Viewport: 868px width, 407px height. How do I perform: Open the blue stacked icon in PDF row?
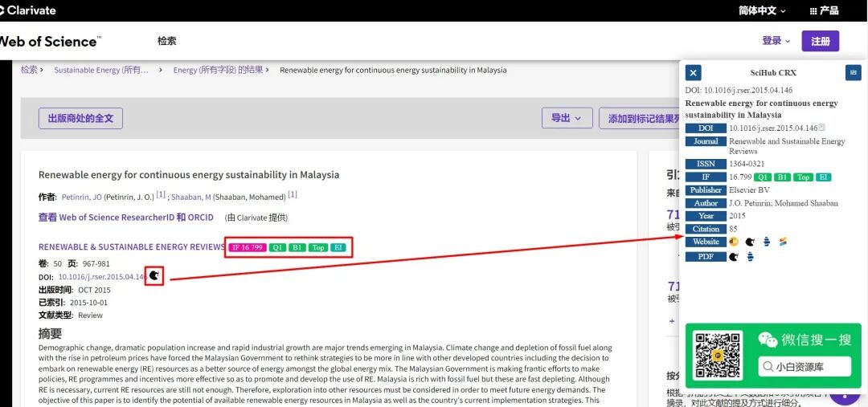pyautogui.click(x=750, y=257)
